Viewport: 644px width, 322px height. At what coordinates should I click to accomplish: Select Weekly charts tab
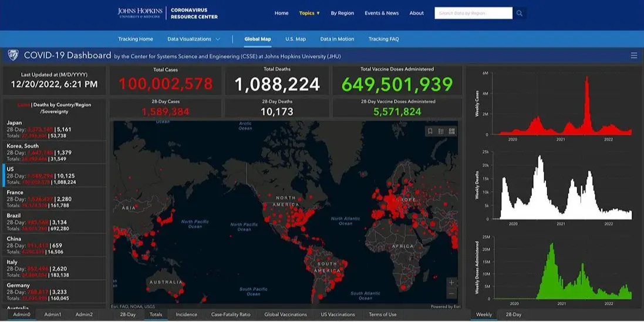pos(484,314)
